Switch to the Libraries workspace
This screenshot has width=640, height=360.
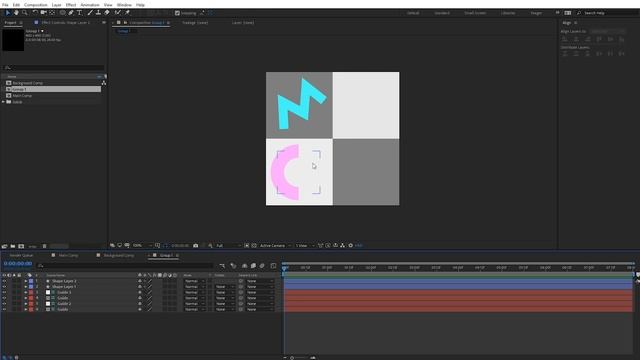pos(508,13)
